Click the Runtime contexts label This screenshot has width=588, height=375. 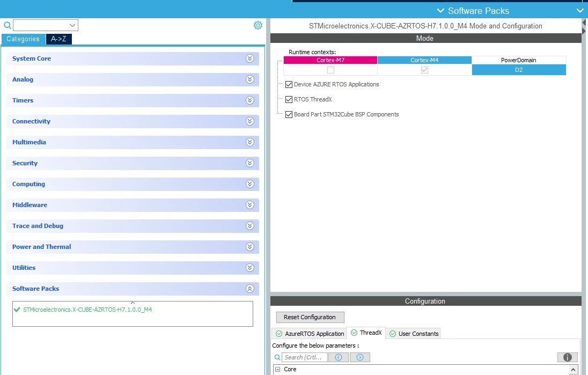(312, 52)
